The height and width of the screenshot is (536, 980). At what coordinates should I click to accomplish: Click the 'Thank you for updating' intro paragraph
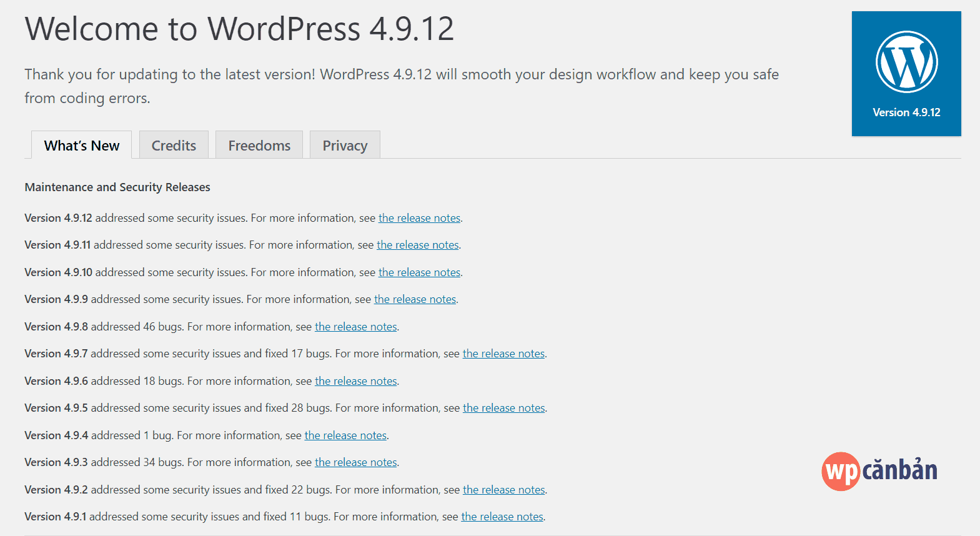pyautogui.click(x=402, y=86)
